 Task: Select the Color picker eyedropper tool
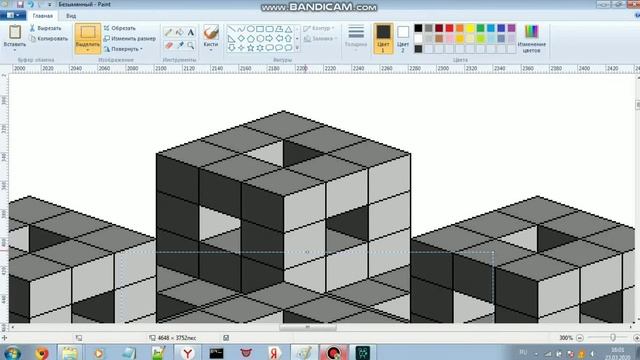(x=180, y=45)
